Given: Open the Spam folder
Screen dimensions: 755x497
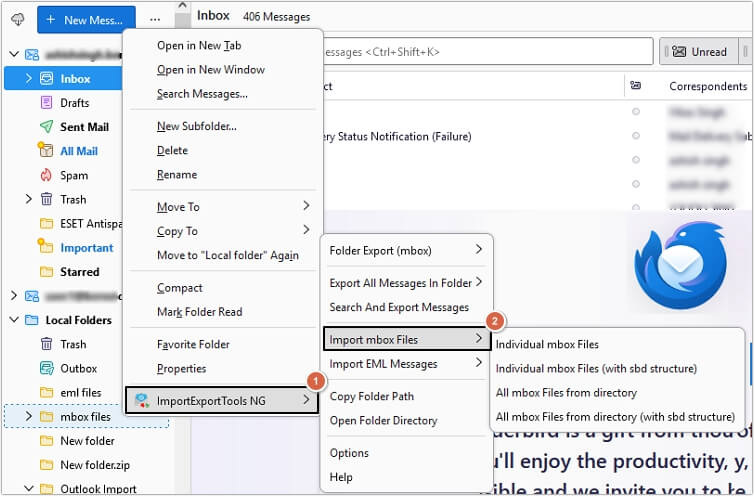Looking at the screenshot, I should (x=74, y=175).
